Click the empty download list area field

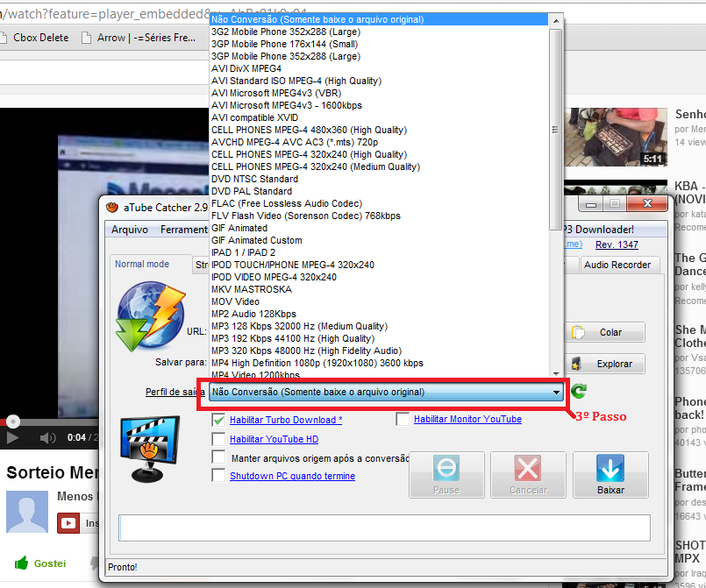384,528
